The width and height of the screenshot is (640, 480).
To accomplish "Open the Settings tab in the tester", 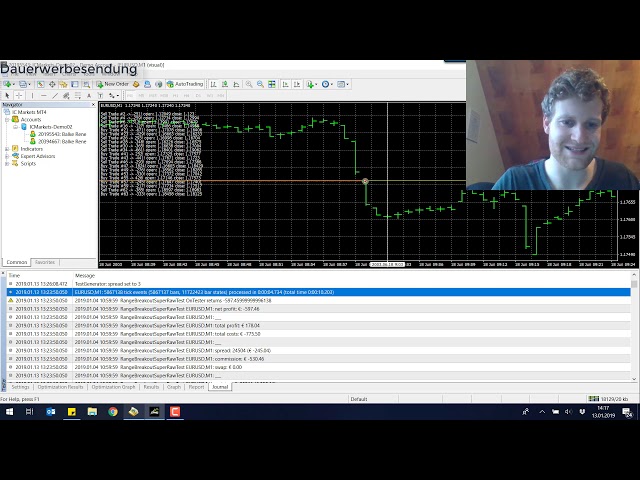I will tap(20, 386).
